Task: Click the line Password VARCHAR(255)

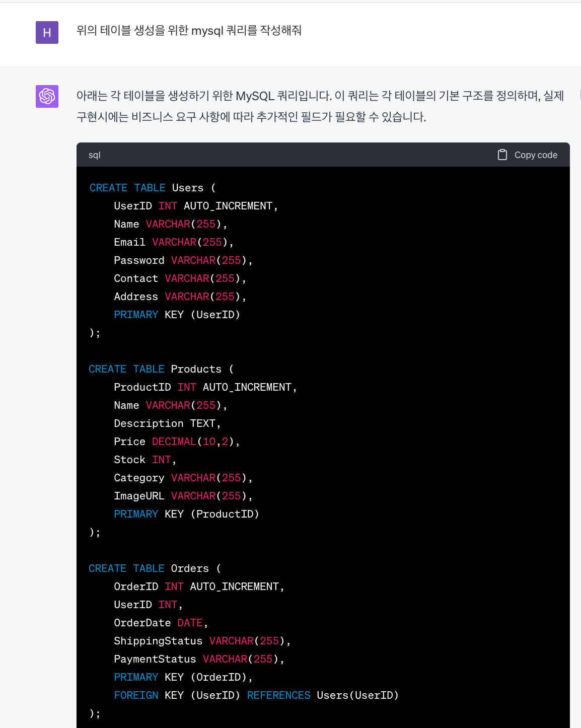Action: [x=183, y=260]
